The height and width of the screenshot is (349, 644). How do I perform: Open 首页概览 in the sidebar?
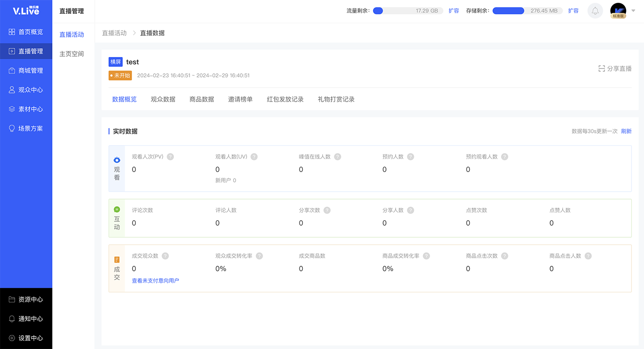tap(26, 32)
